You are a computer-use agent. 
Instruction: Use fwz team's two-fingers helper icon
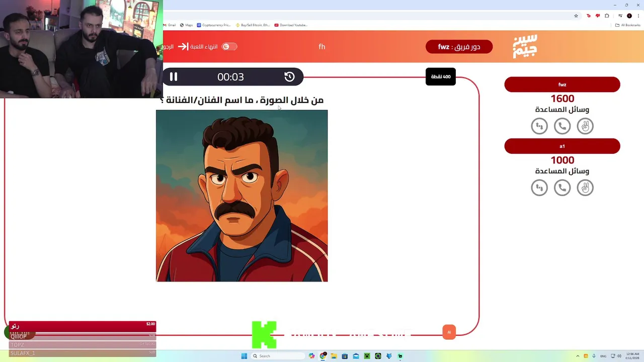coord(585,126)
